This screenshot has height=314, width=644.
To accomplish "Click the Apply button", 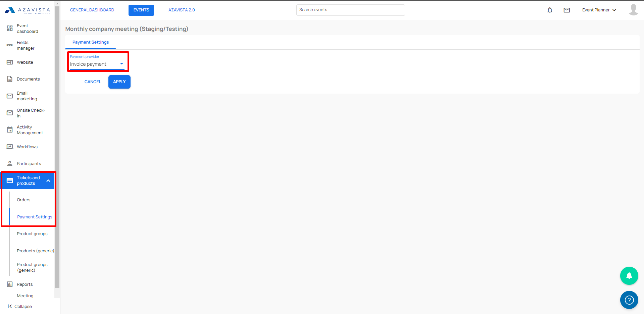I will point(119,82).
